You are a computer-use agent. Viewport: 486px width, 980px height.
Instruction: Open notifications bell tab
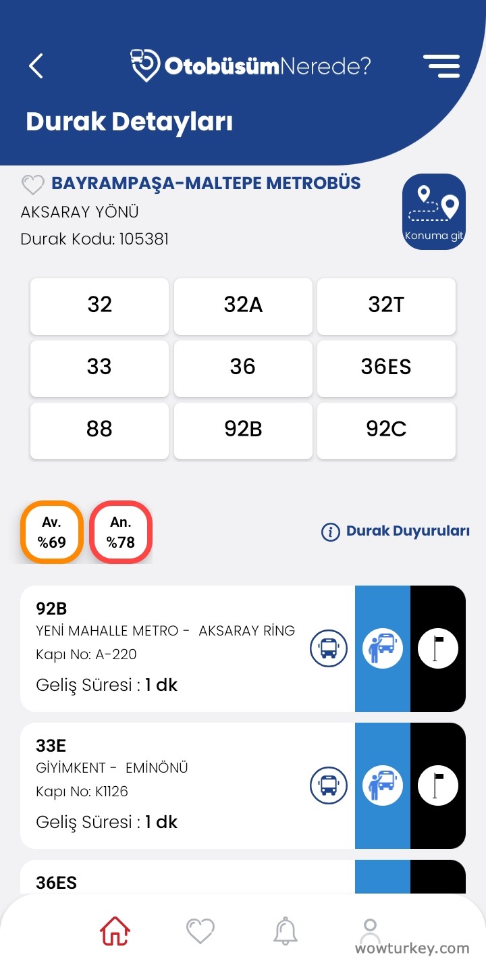click(286, 931)
